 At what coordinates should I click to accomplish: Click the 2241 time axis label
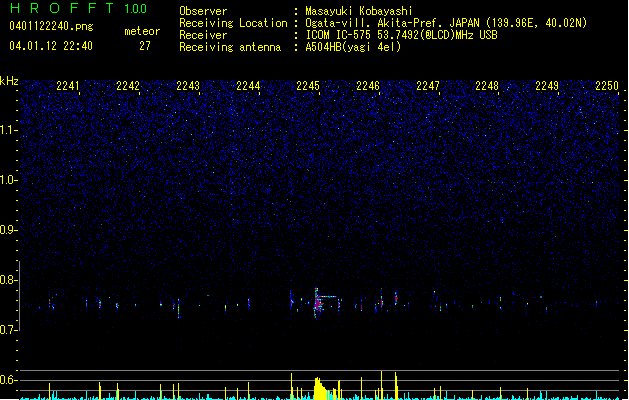coord(68,86)
